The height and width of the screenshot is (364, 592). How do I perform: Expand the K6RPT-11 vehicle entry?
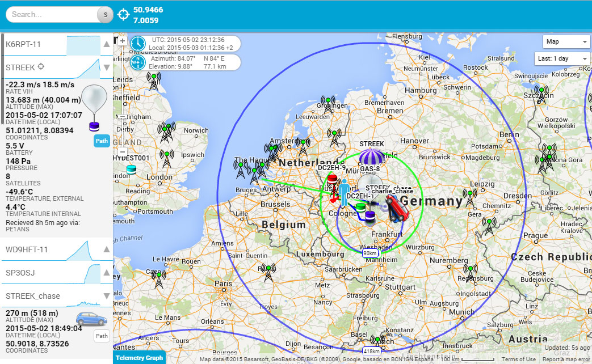(x=106, y=44)
